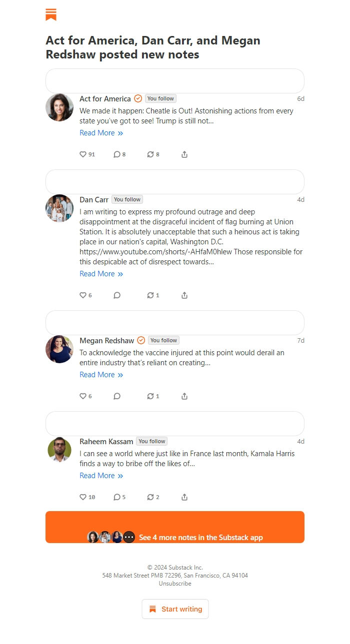Share Raheem Kassam's note
Viewport: 350px width, 644px height.
tap(184, 497)
